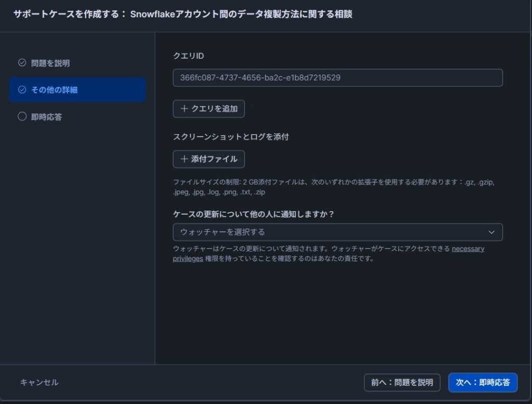Click the ケースの更新について他の人に通知しますか？ label
Image resolution: width=532 pixels, height=404 pixels.
pyautogui.click(x=254, y=214)
